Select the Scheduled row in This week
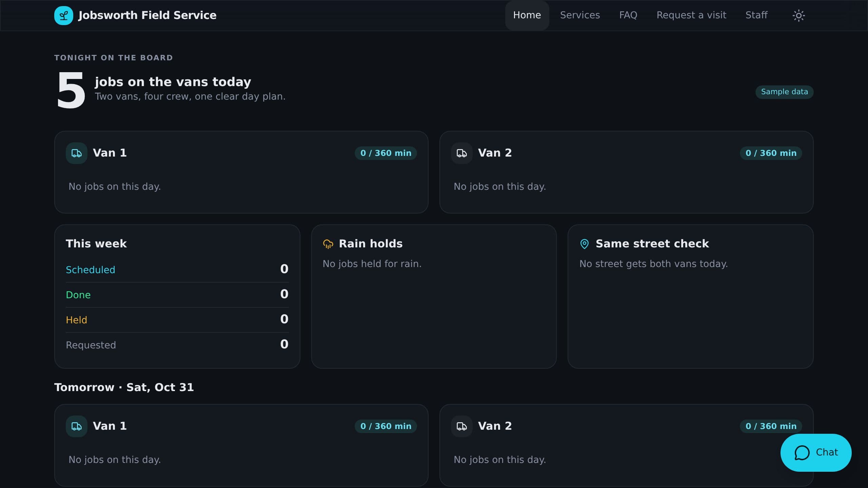 (x=177, y=270)
